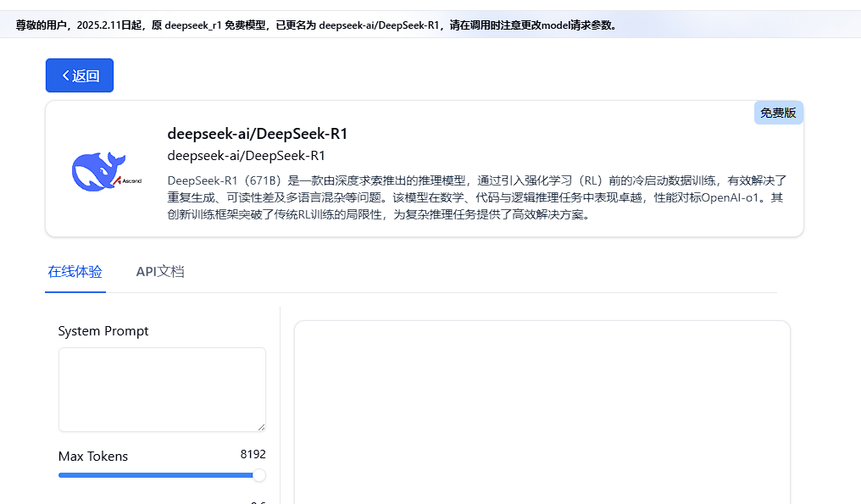The image size is (861, 504).
Task: Click the 免费版 badge on the model card
Action: (x=778, y=113)
